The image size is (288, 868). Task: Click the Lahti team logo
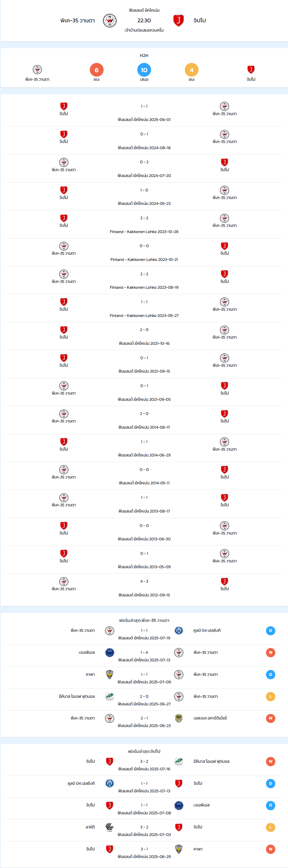click(x=109, y=827)
